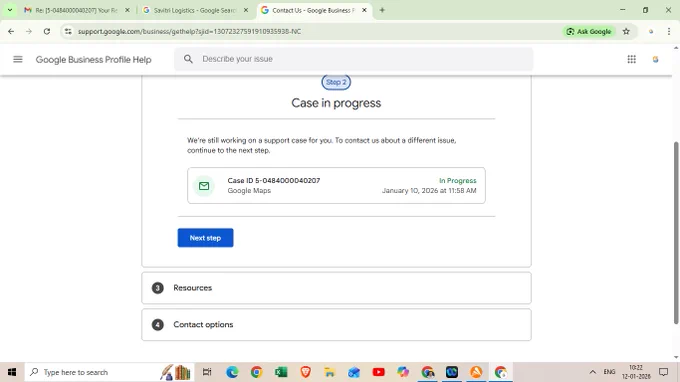The width and height of the screenshot is (680, 382).
Task: Expand the Resources section
Action: click(x=336, y=288)
